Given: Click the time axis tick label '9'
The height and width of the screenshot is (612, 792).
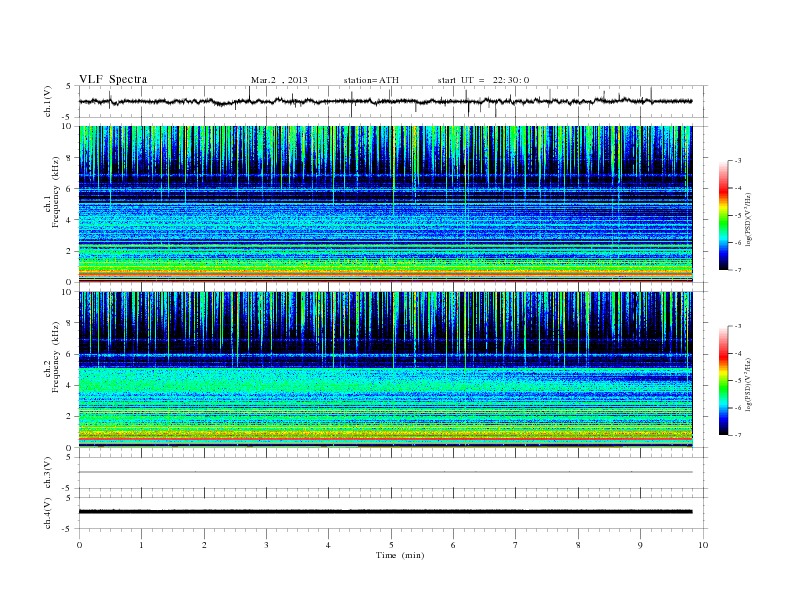Looking at the screenshot, I should (640, 545).
